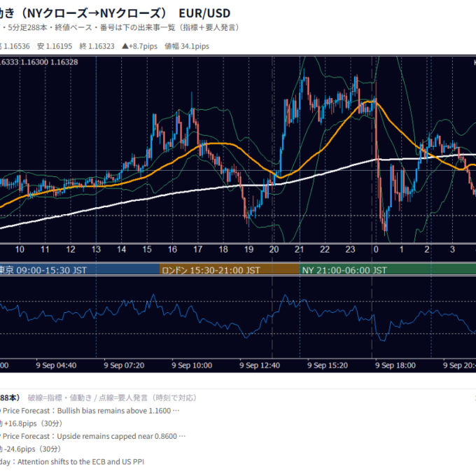
Task: Click hour label 14 on chart axis
Action: (121, 249)
